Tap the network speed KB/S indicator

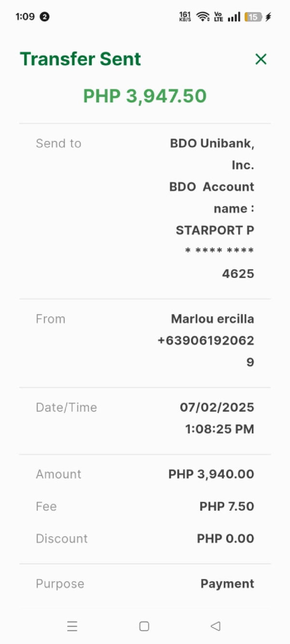coord(185,17)
